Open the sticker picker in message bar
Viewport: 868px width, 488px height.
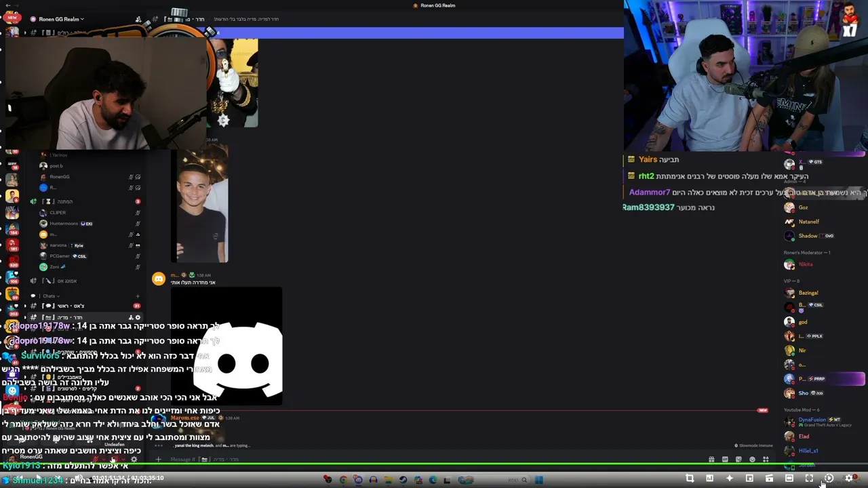(x=738, y=460)
